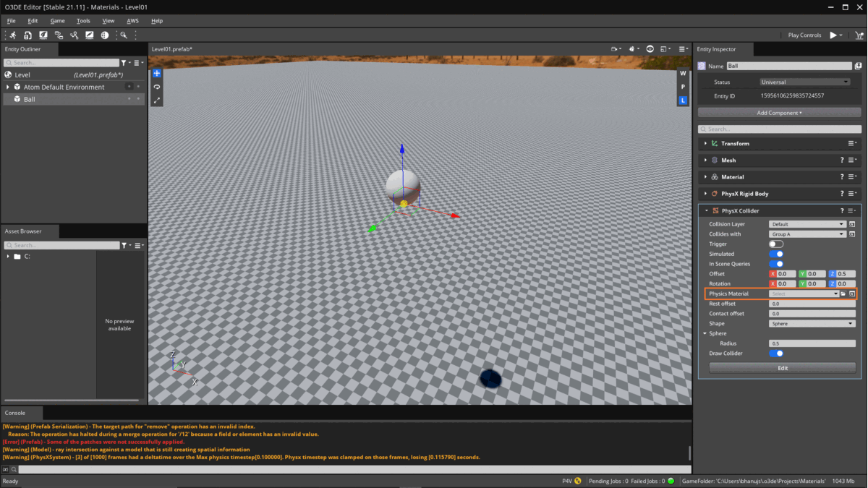Open viewport camera options icon
This screenshot has width=868, height=488.
coord(616,49)
